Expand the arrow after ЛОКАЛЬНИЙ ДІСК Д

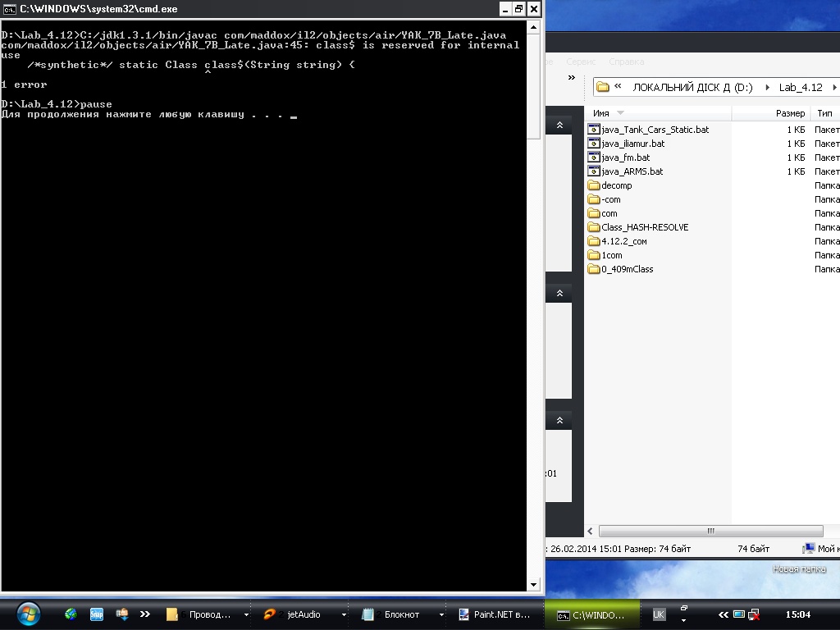(767, 87)
